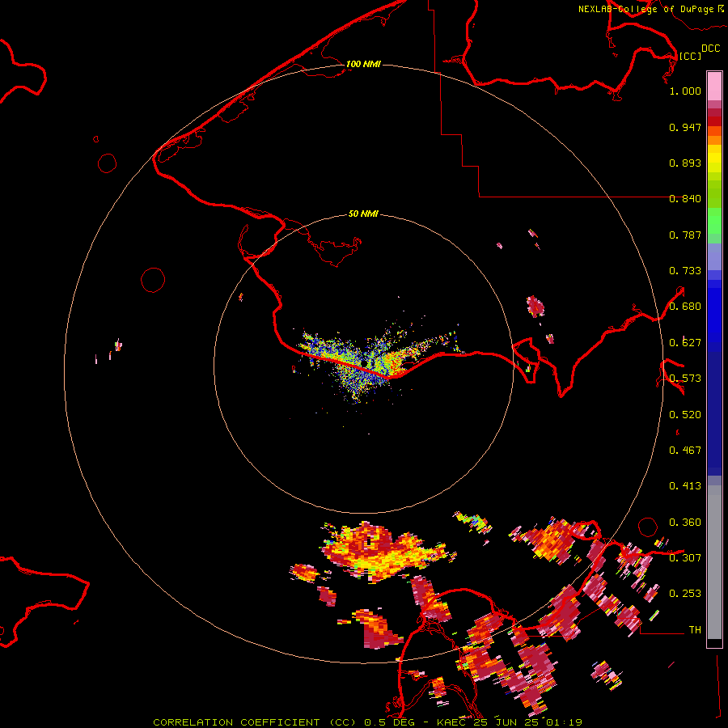Select the 0.413 scale value
The width and height of the screenshot is (728, 728).
(x=685, y=486)
